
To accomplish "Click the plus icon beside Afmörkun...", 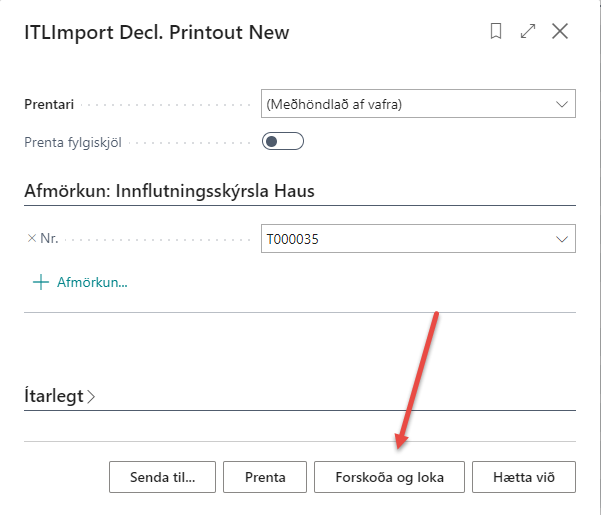I will point(41,282).
